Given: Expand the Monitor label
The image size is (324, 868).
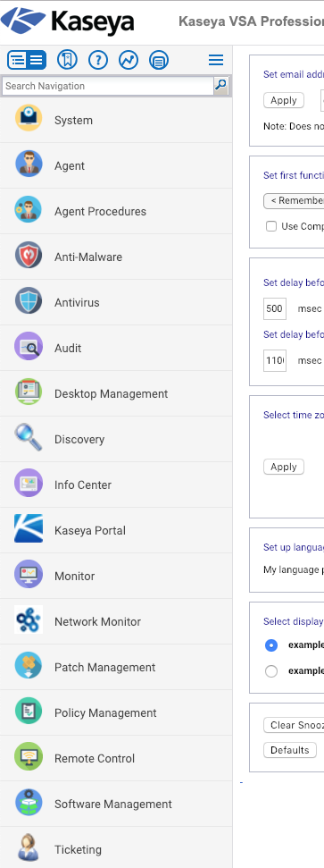Looking at the screenshot, I should (x=75, y=576).
